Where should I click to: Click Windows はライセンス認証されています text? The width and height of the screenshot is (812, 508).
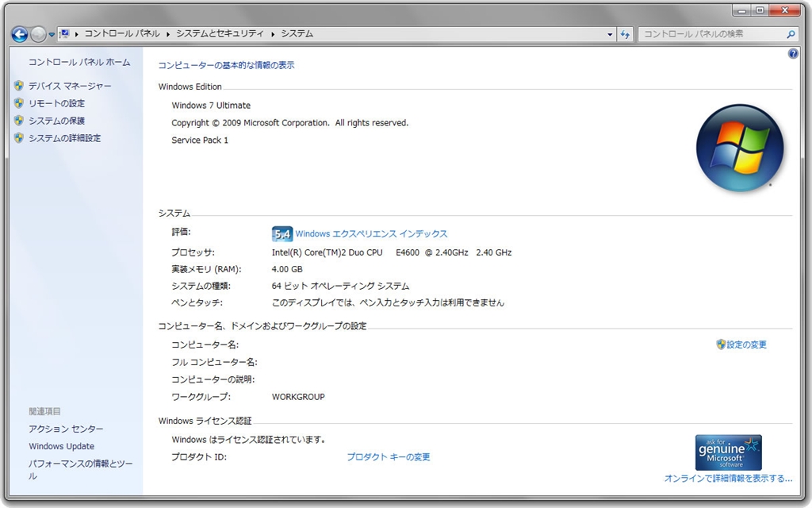(x=249, y=440)
